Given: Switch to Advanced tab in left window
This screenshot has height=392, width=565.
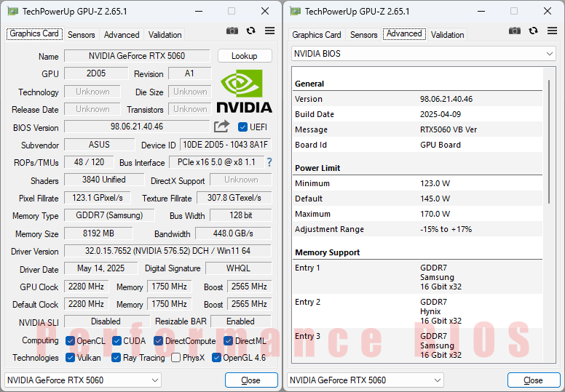Looking at the screenshot, I should [122, 35].
